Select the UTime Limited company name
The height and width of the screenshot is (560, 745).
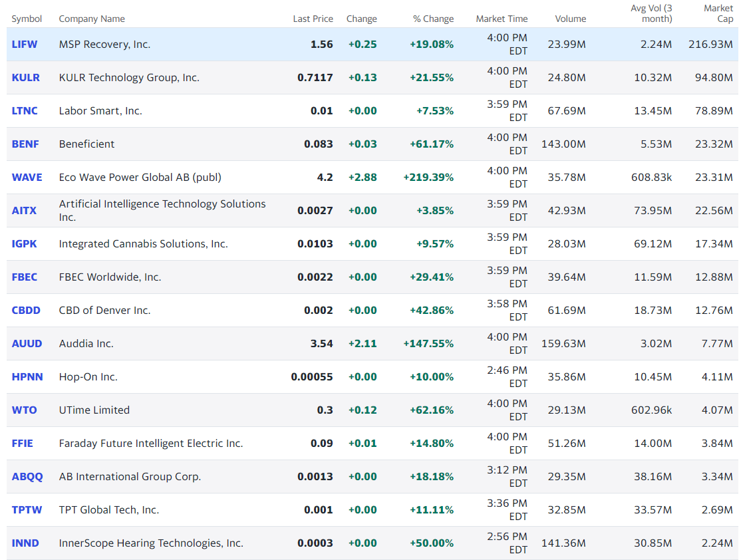pos(94,410)
